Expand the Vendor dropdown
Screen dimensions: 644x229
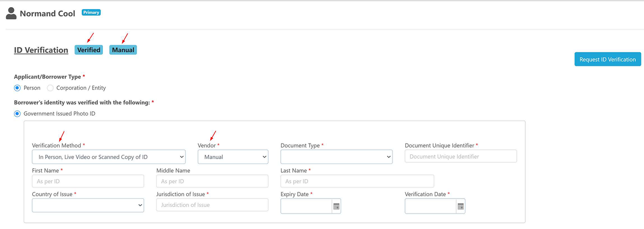pyautogui.click(x=233, y=157)
